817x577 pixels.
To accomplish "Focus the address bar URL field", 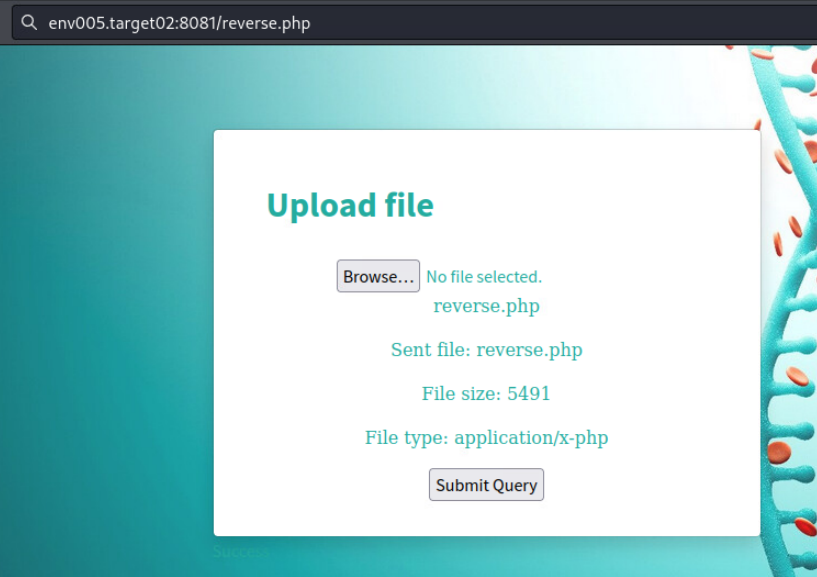I will [x=450, y=23].
